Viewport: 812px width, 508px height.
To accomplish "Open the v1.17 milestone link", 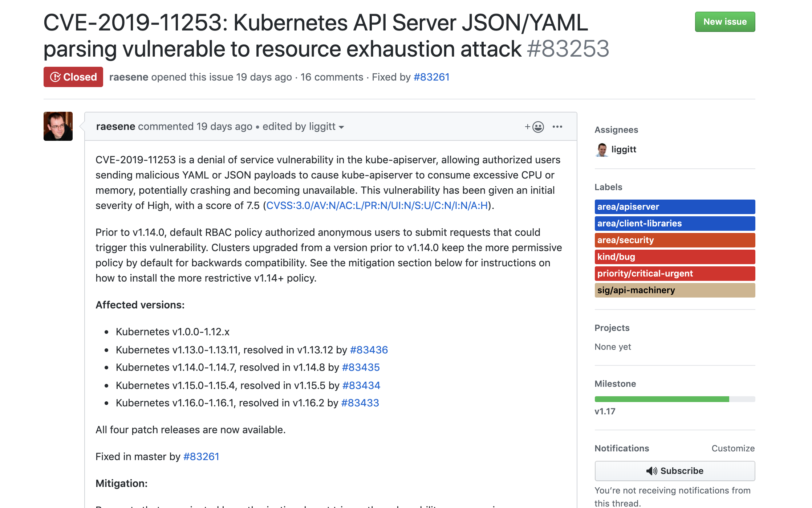I will 605,411.
